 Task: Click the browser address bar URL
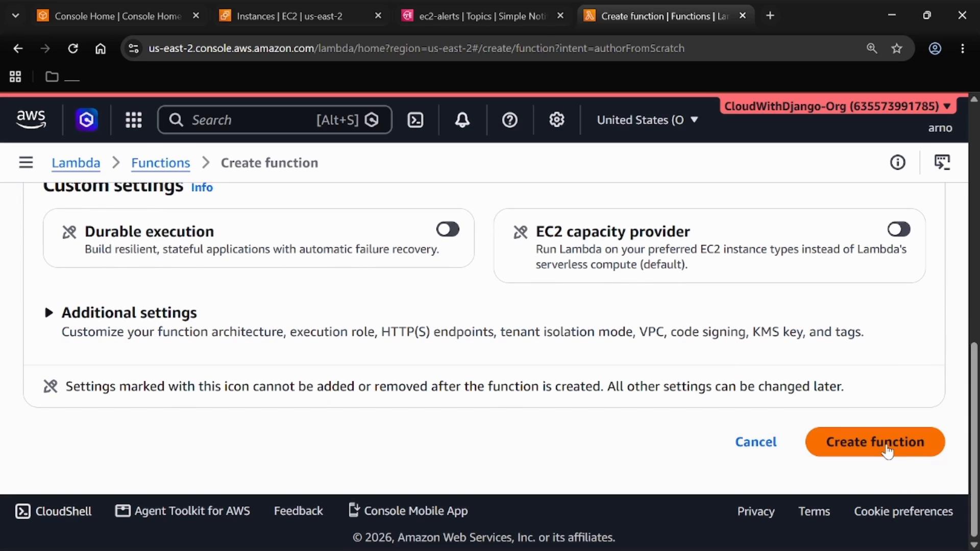[416, 48]
